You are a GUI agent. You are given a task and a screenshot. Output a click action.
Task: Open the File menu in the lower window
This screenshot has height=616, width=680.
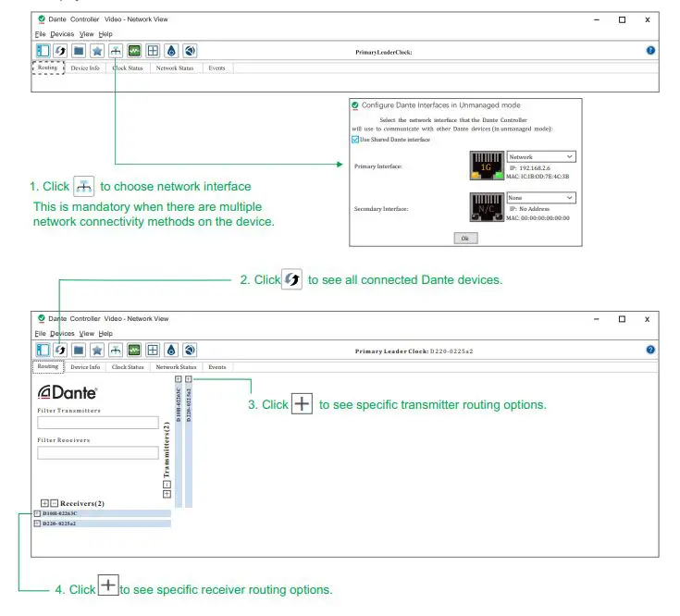40,333
